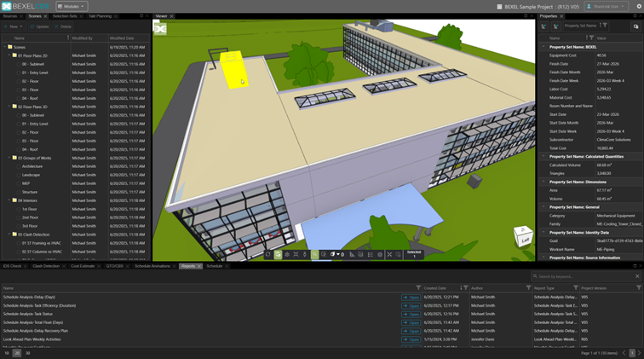Click the filter icon on Created Date column

(465, 288)
